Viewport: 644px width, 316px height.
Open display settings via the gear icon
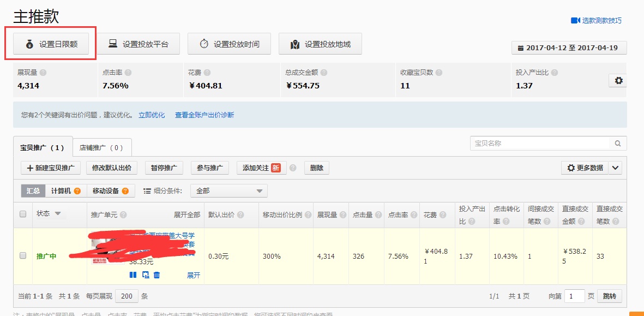[618, 80]
